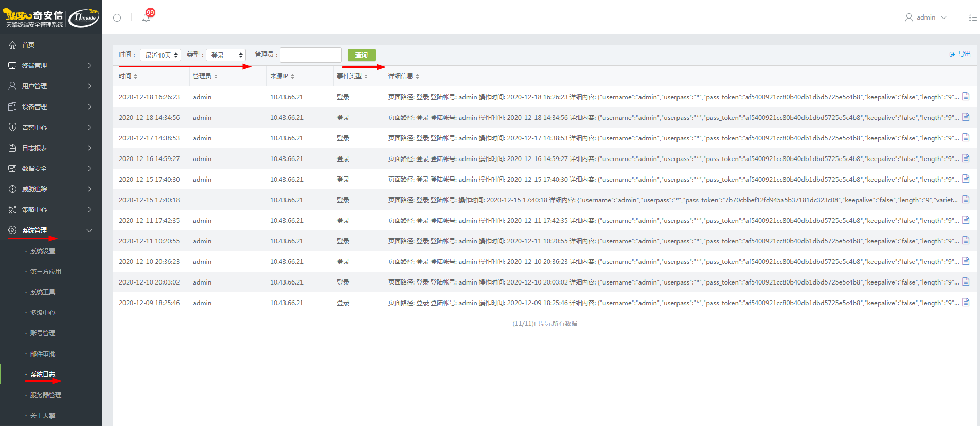
Task: Open 账号管理 submenu item
Action: 43,333
